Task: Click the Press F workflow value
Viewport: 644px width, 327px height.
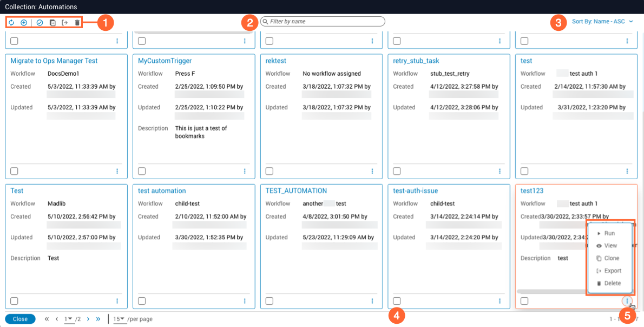Action: [x=186, y=74]
